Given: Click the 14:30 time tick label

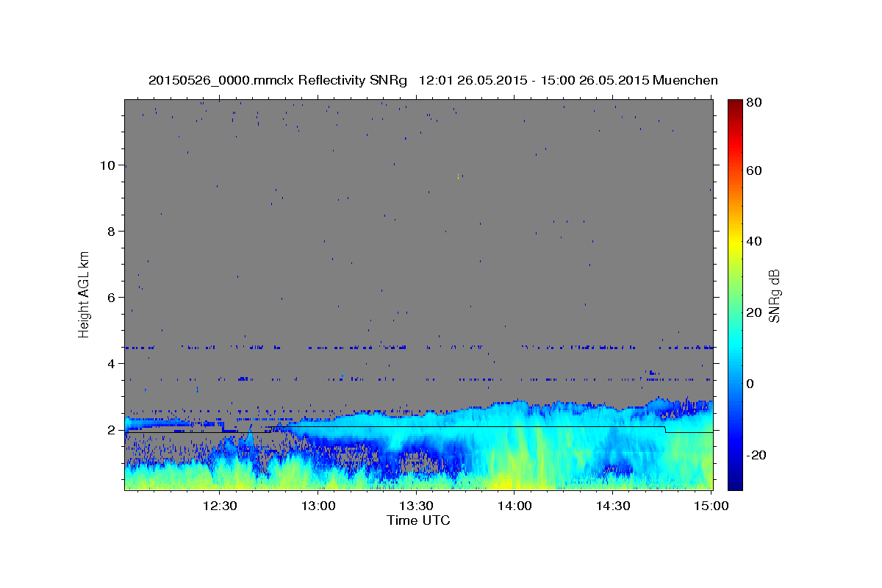Looking at the screenshot, I should point(613,506).
